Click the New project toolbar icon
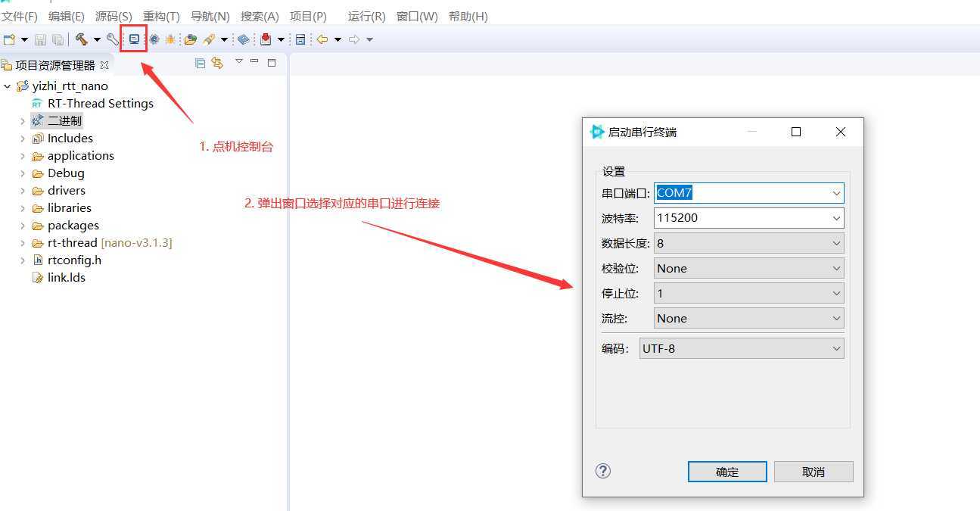 (9, 39)
